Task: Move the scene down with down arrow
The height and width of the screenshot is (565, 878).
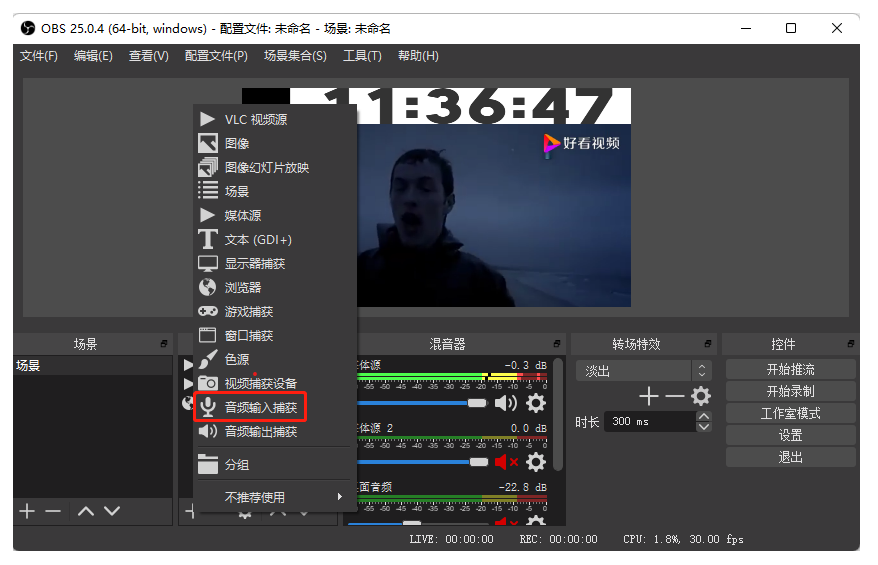Action: coord(111,511)
